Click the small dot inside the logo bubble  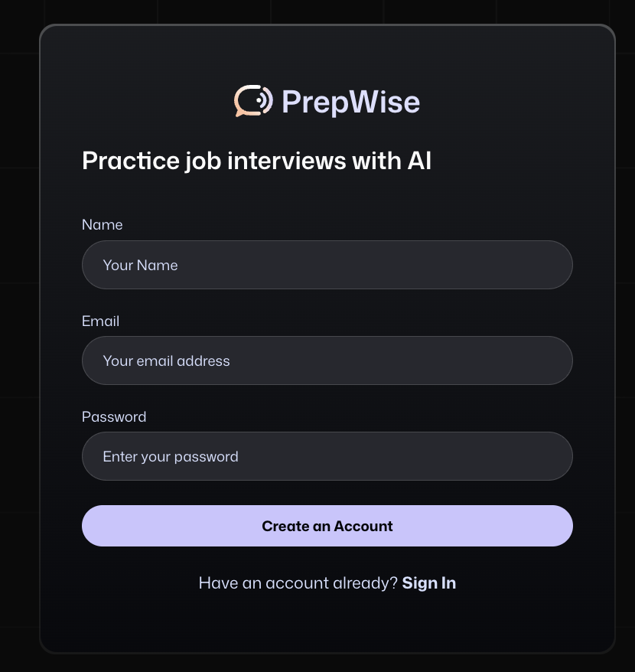point(259,100)
